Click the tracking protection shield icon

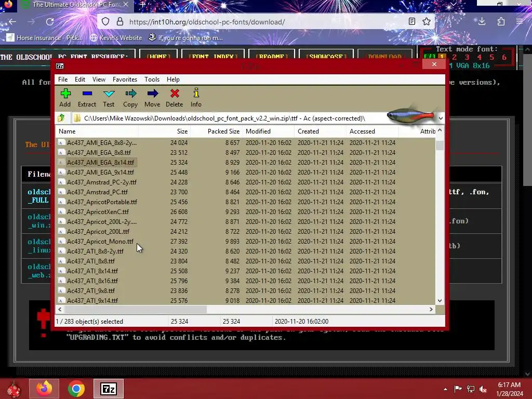pos(105,22)
